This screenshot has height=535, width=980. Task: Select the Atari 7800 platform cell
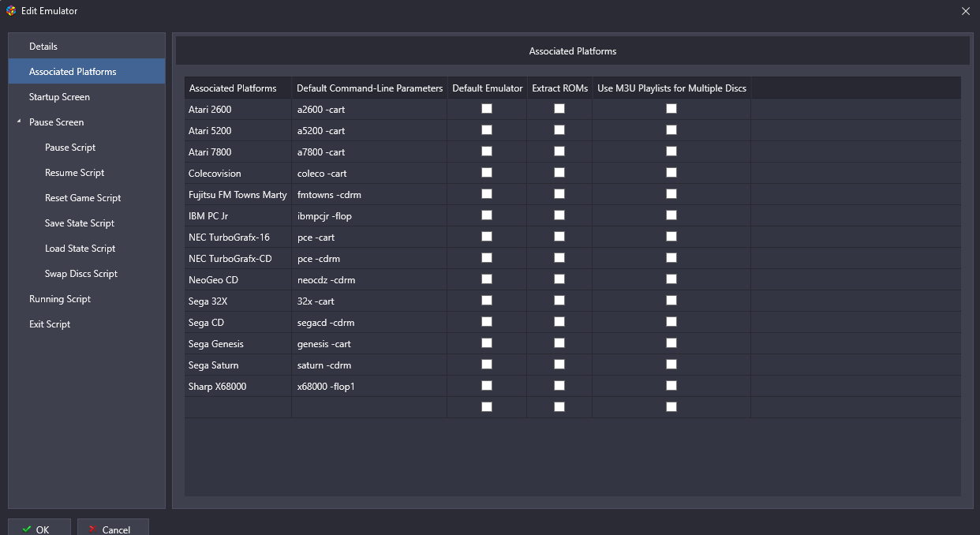click(x=238, y=152)
